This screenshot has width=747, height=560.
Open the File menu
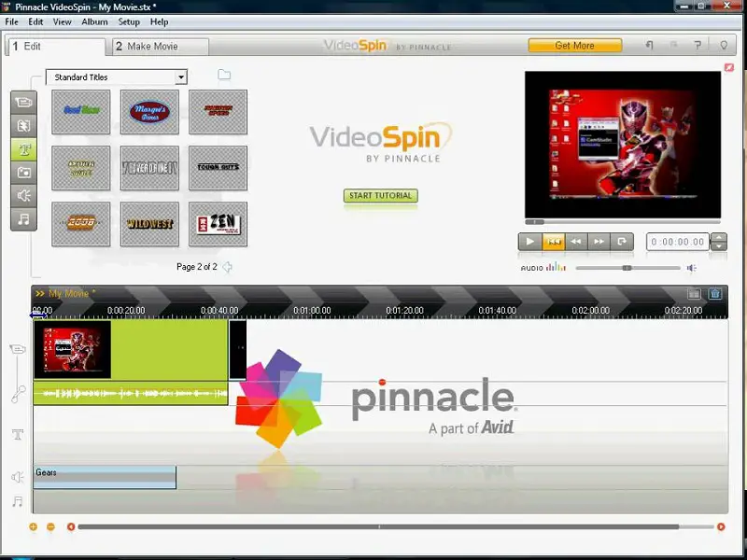coord(11,21)
